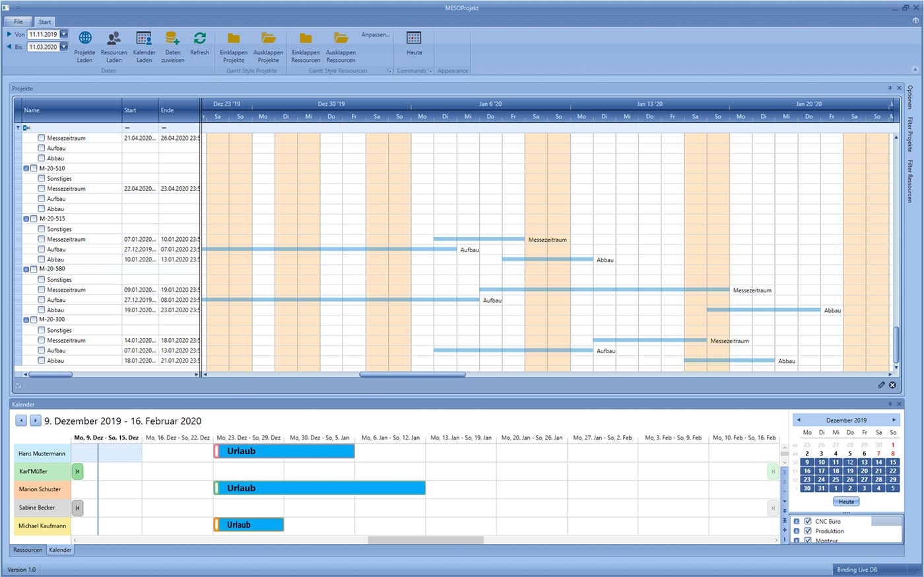This screenshot has height=577, width=924.
Task: Switch to the Ressourcen bottom tab
Action: pos(28,550)
